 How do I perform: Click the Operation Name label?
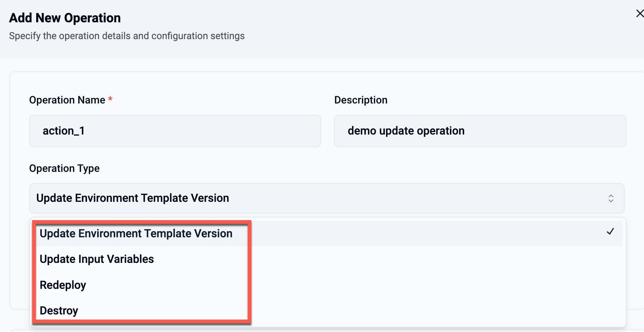67,100
